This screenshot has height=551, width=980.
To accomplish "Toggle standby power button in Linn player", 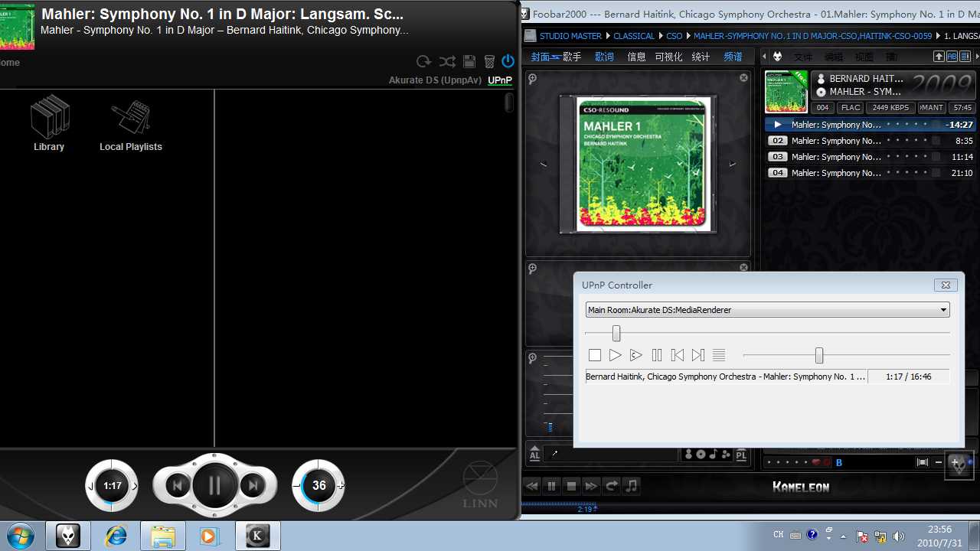I will (508, 61).
